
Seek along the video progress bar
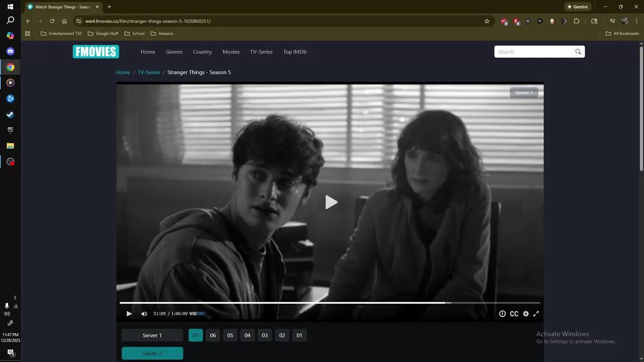[x=330, y=303]
